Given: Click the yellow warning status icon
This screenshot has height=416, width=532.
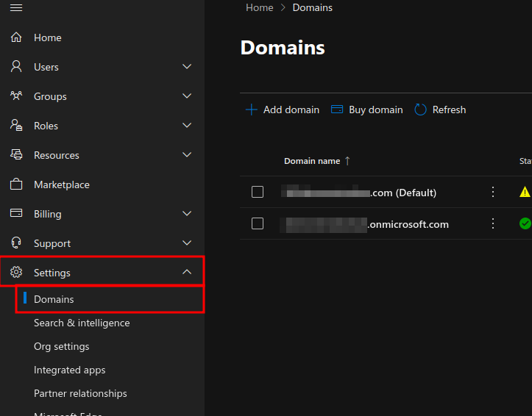Looking at the screenshot, I should 525,192.
